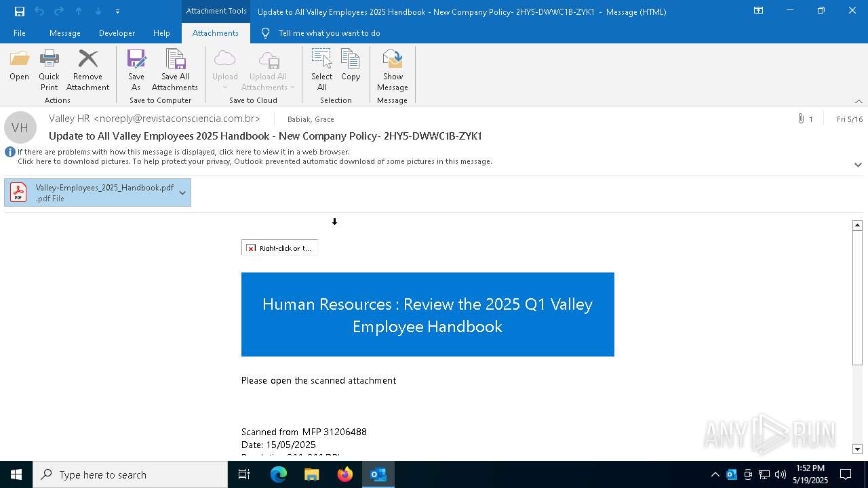The width and height of the screenshot is (868, 488).
Task: Open Help tab
Action: (x=161, y=33)
